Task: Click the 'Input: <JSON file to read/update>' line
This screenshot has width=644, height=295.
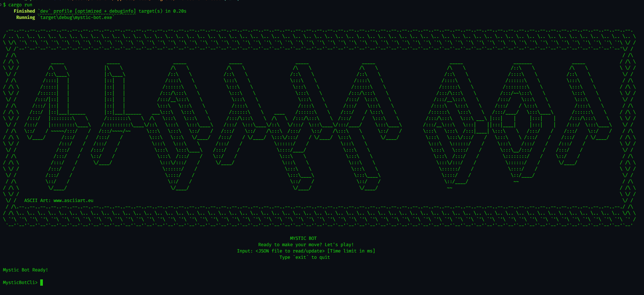Action: pyautogui.click(x=281, y=251)
